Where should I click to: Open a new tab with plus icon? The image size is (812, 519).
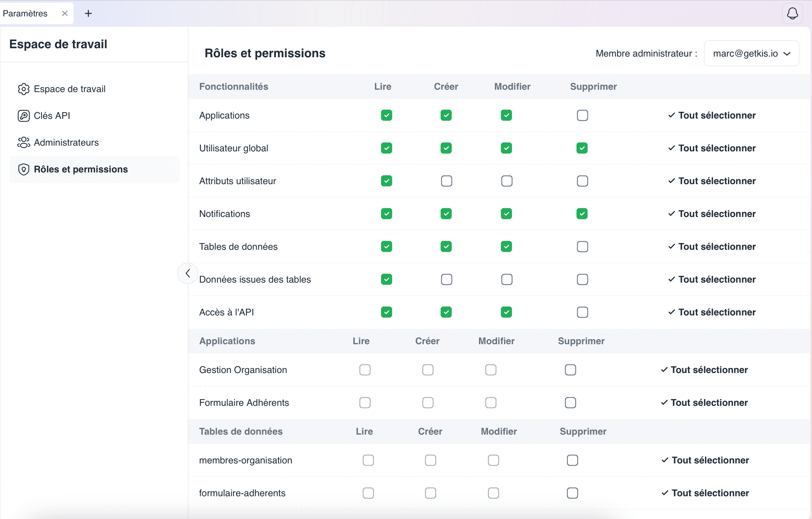pos(88,13)
